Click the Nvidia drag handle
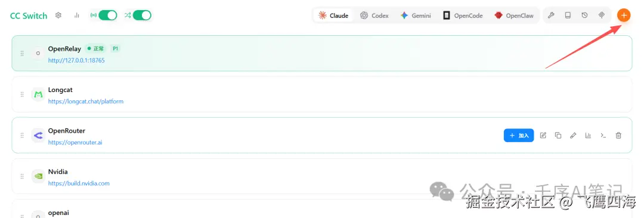644x218 pixels. (22, 176)
